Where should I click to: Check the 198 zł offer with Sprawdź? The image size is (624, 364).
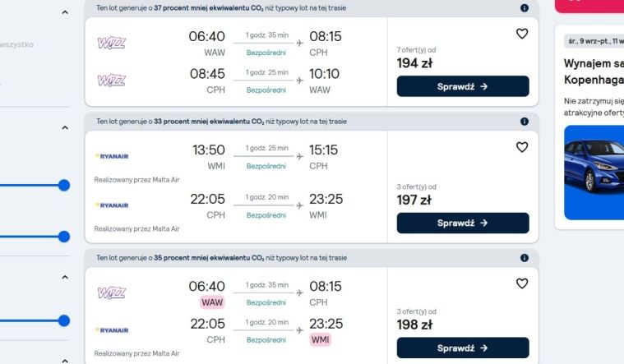(463, 348)
